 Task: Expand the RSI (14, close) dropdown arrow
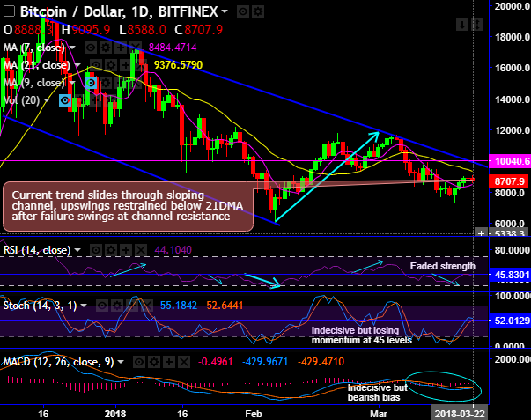click(77, 250)
